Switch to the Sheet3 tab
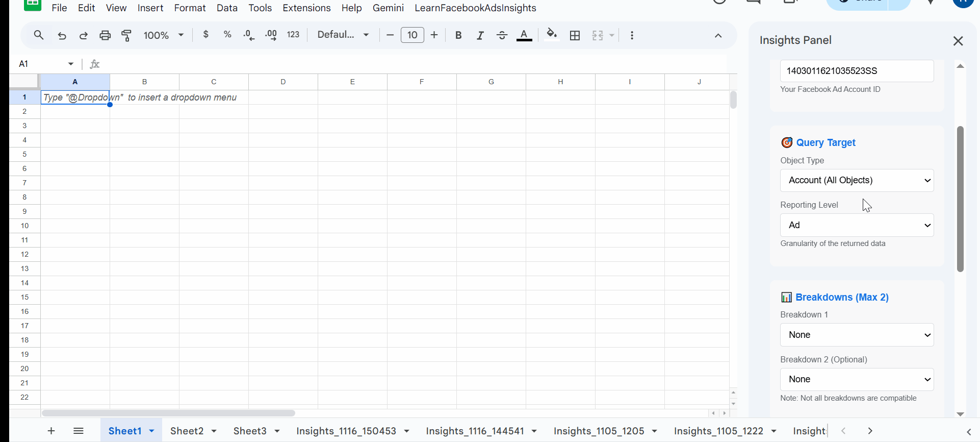 coord(250,431)
